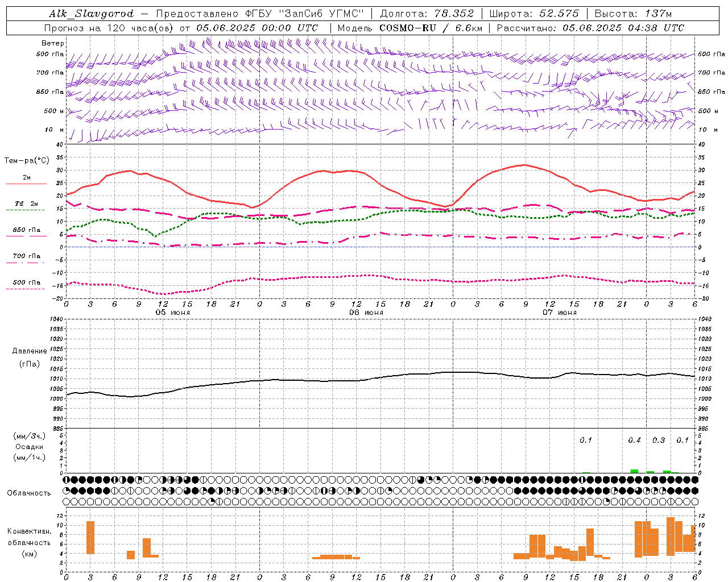Click the elevation value Высота: 137м
The width and height of the screenshot is (728, 582).
[633, 14]
